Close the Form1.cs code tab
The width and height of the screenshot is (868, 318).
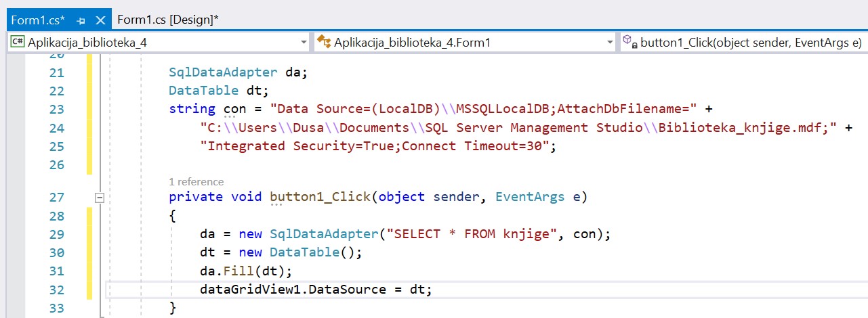click(100, 20)
